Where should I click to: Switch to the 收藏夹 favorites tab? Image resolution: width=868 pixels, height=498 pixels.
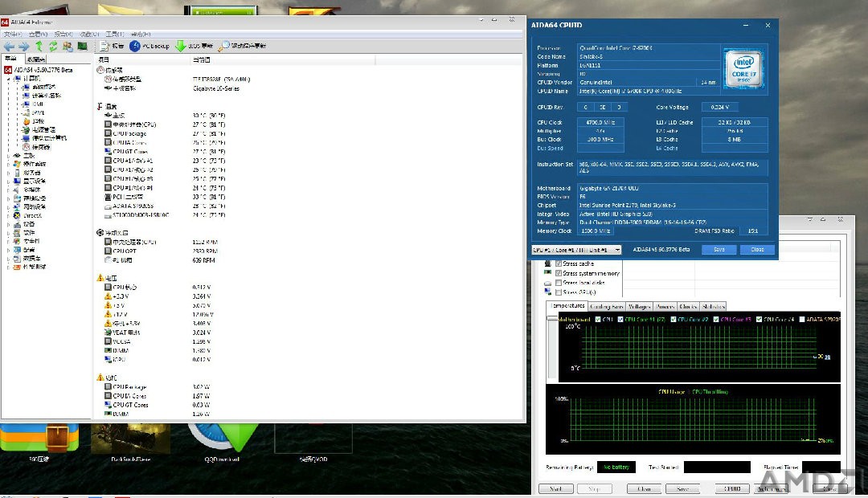point(36,59)
